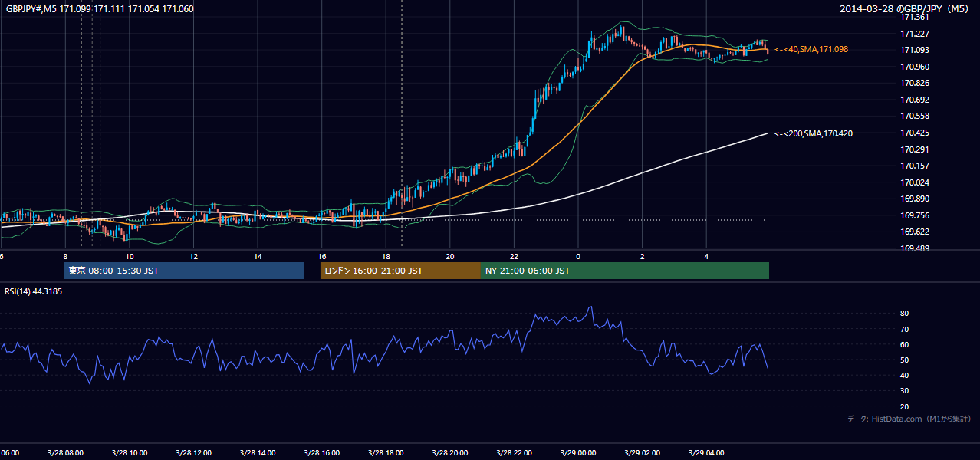Click the 3/28 08:00 time axis label
The image size is (980, 460).
point(65,452)
